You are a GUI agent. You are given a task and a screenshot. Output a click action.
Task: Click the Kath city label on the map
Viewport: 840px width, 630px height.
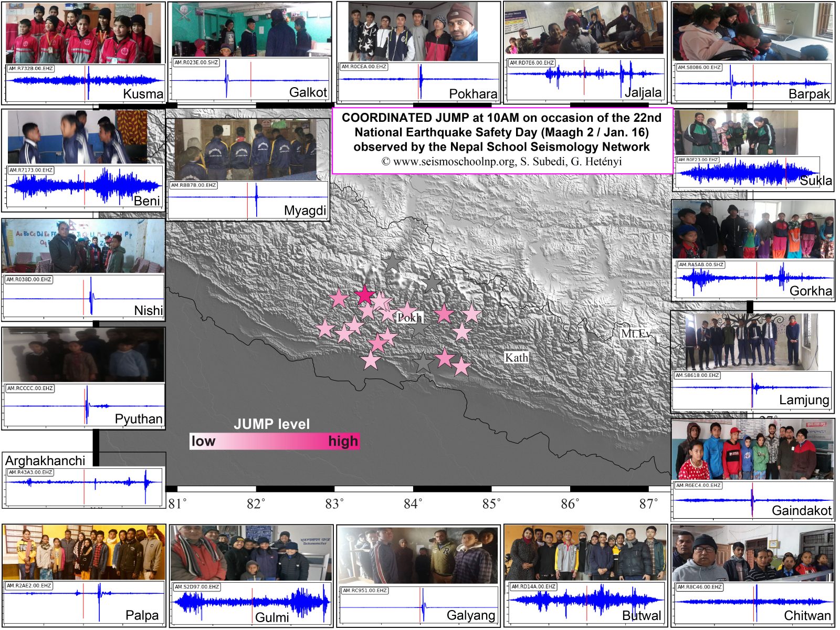point(516,358)
